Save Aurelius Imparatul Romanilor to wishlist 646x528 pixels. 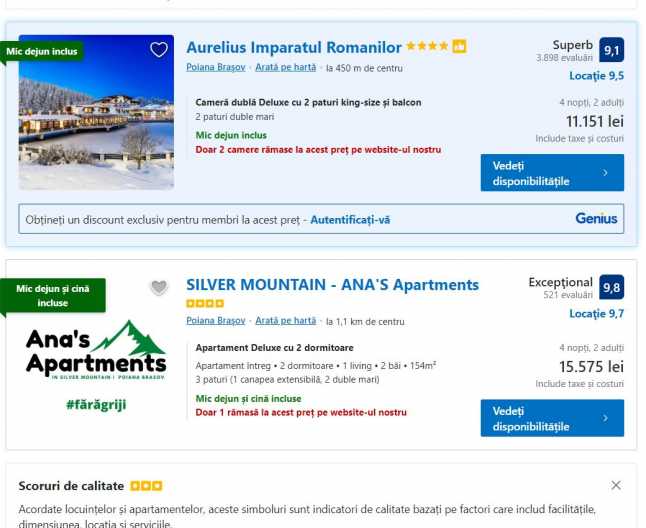(x=158, y=50)
